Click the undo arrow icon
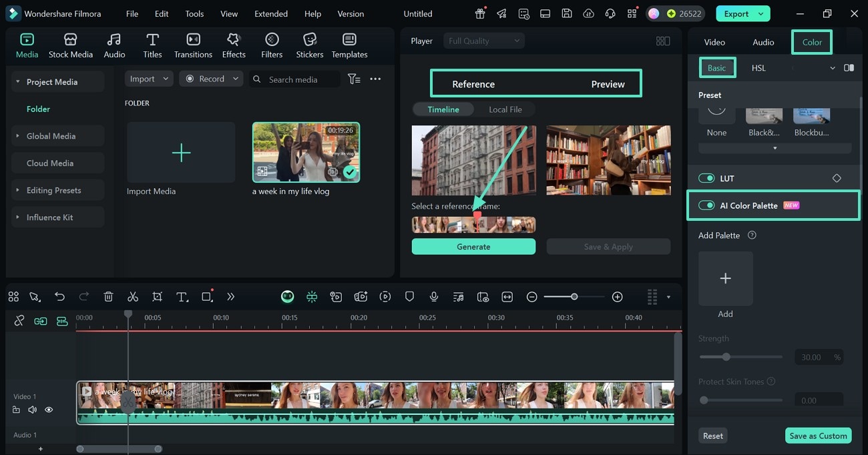This screenshot has width=868, height=455. (x=59, y=297)
